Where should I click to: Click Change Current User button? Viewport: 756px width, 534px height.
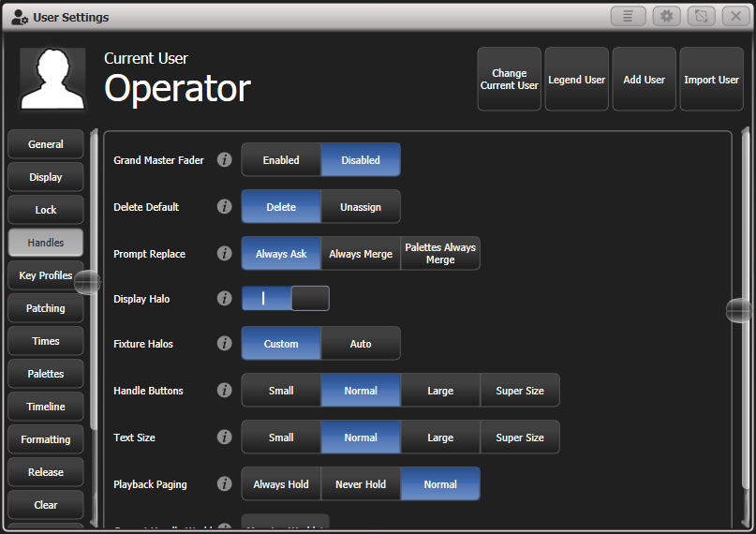(509, 79)
